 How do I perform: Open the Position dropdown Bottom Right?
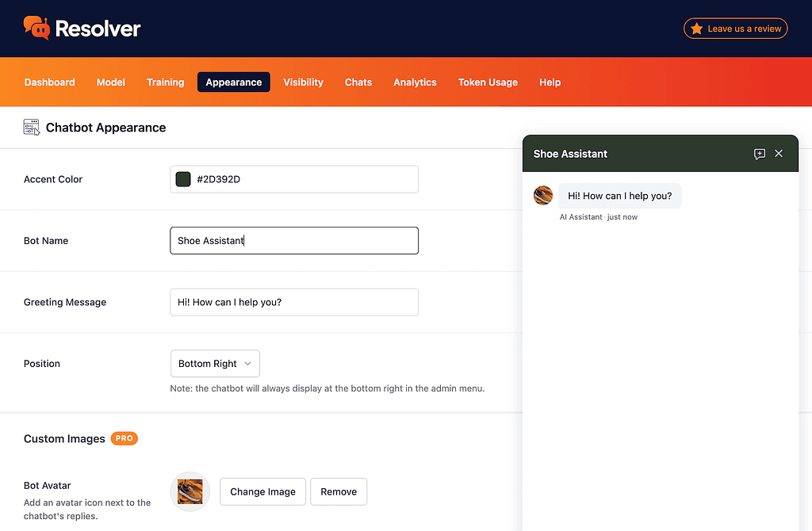coord(215,364)
